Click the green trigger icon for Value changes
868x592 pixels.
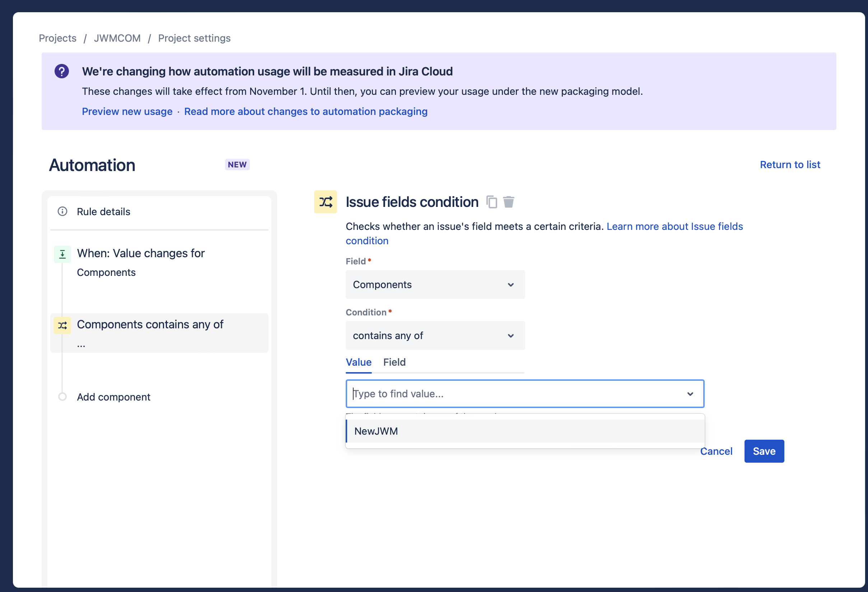pyautogui.click(x=62, y=254)
